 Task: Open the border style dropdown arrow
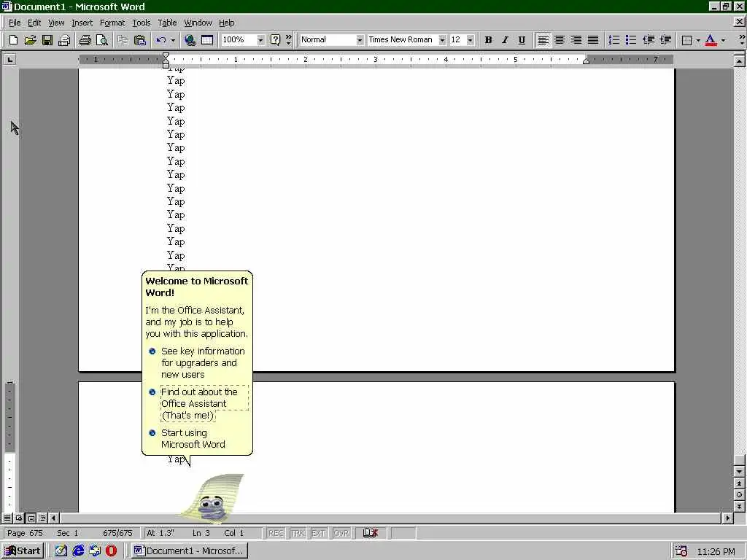[698, 40]
